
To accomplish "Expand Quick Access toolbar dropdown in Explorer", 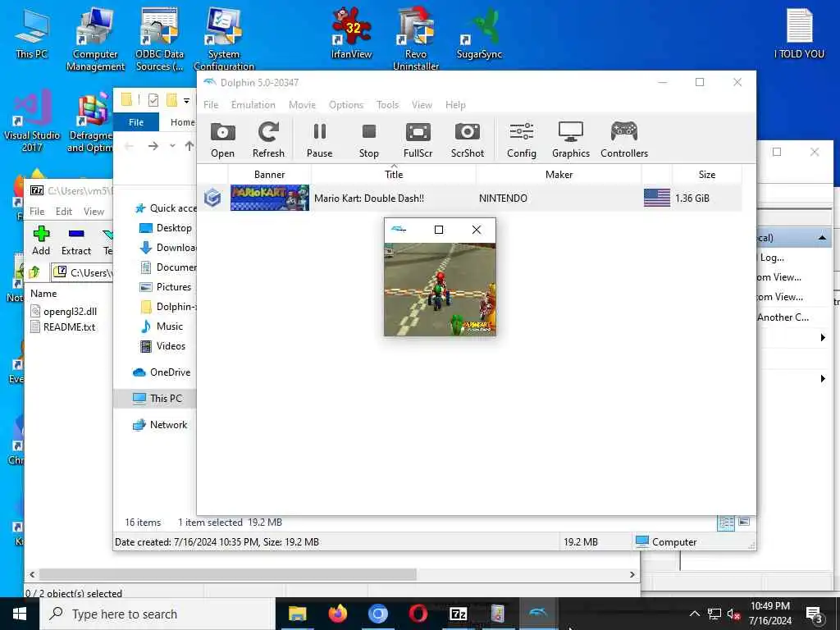I will tap(186, 100).
